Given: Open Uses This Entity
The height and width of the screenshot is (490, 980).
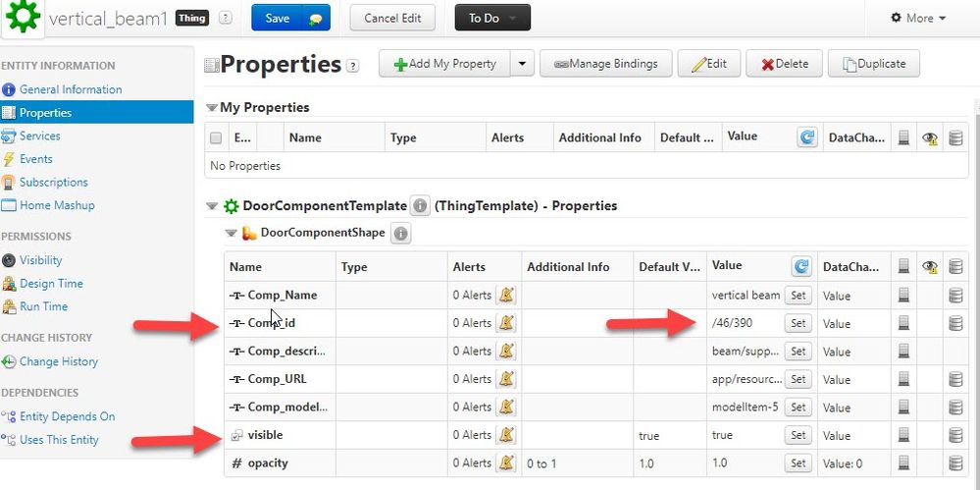Looking at the screenshot, I should (x=60, y=440).
